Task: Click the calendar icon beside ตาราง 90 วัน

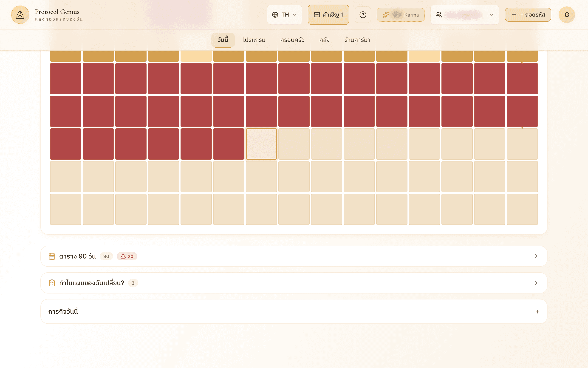Action: coord(52,256)
